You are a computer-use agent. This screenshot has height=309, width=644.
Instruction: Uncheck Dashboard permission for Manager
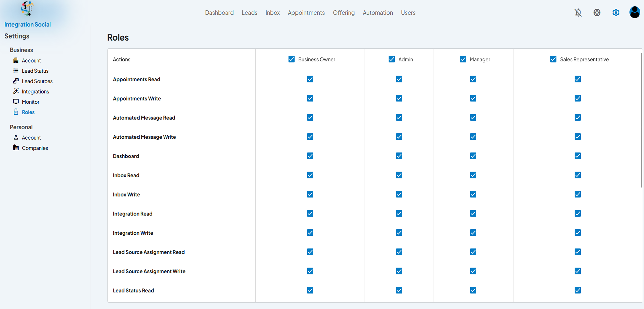pyautogui.click(x=473, y=156)
